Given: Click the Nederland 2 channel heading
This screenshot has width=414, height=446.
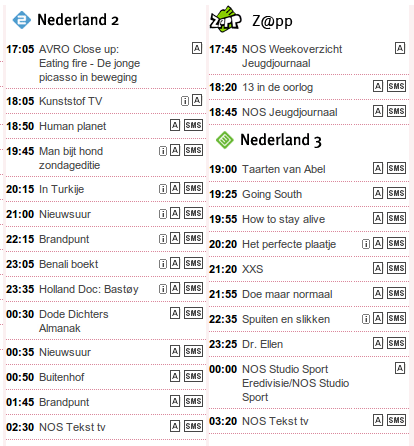Looking at the screenshot, I should point(78,20).
